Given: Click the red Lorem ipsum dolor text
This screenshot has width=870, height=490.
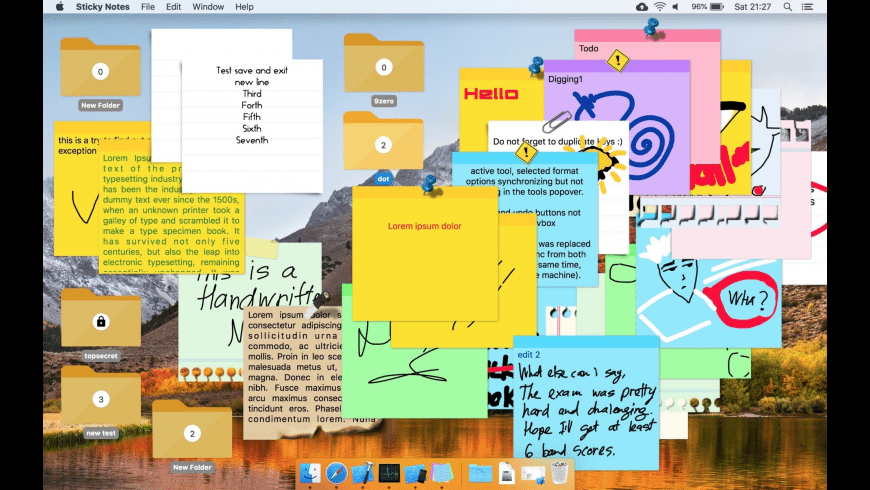Looking at the screenshot, I should pos(424,226).
